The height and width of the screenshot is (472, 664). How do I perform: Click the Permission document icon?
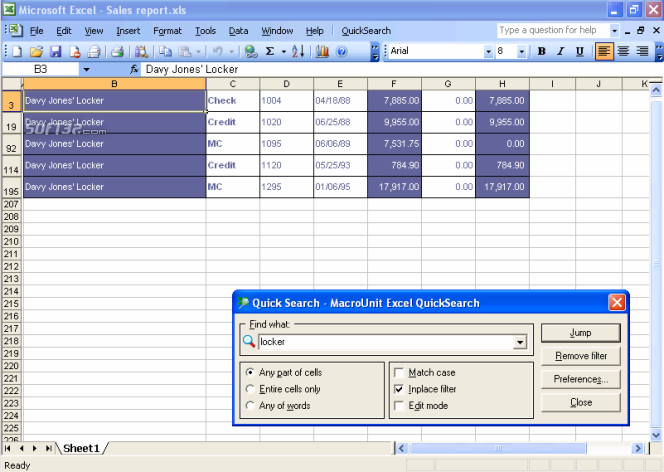click(75, 52)
